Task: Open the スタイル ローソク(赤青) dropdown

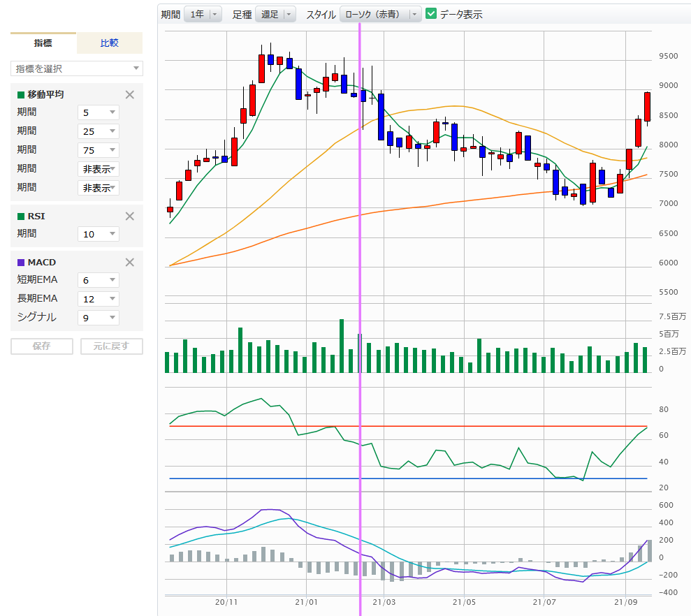Action: (x=380, y=14)
